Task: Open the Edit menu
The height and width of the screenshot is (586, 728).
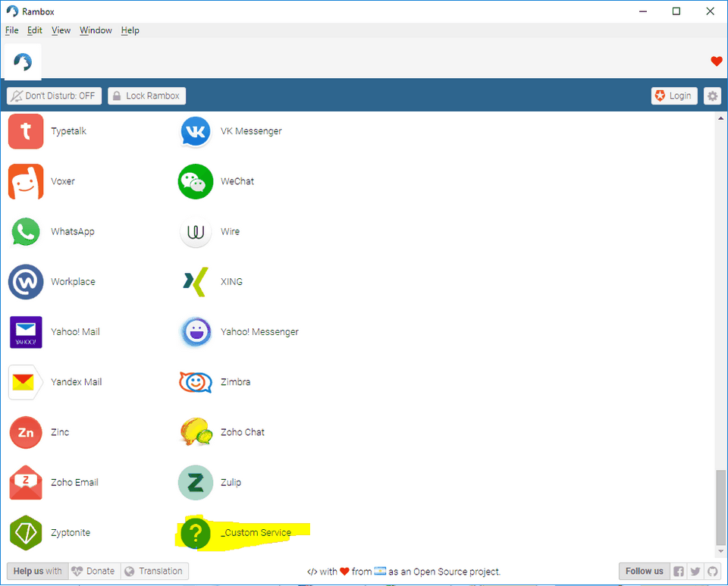Action: pyautogui.click(x=34, y=30)
